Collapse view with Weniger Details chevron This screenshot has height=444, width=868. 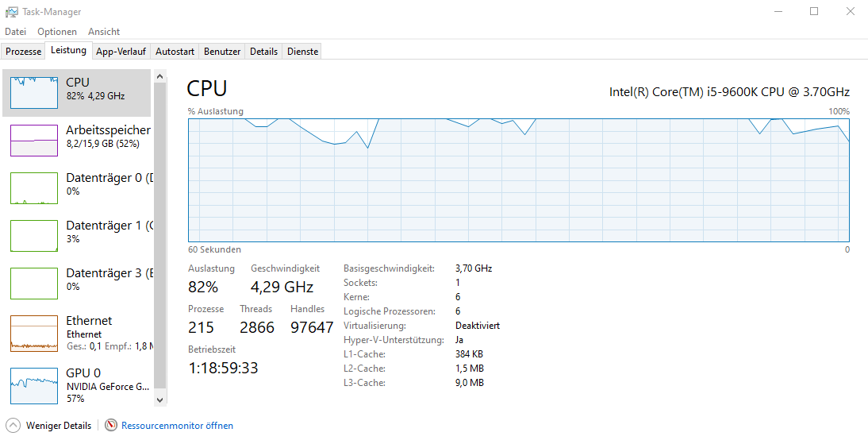(x=13, y=426)
